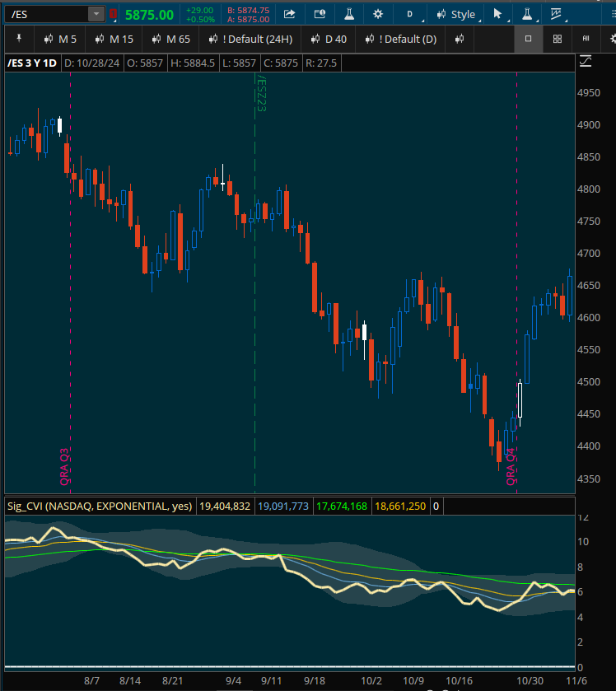616x691 pixels.
Task: Open the D timeframe dropdown
Action: pyautogui.click(x=412, y=14)
